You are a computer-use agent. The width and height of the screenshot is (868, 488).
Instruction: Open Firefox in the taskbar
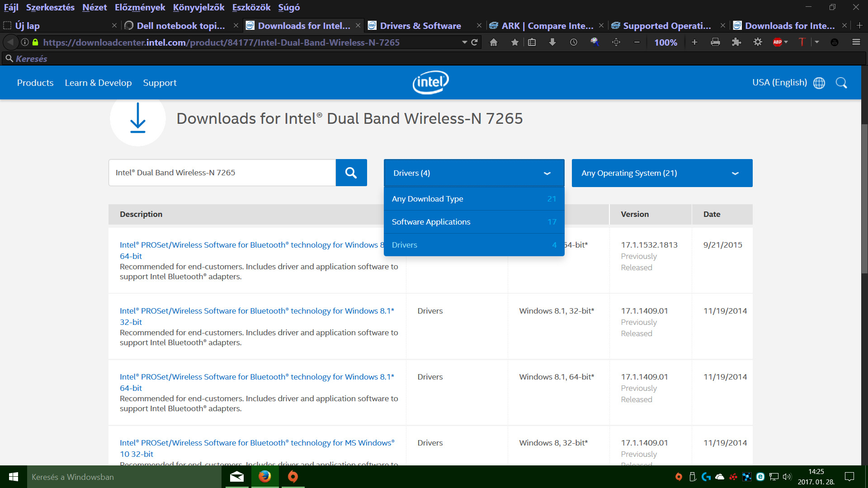(x=265, y=477)
